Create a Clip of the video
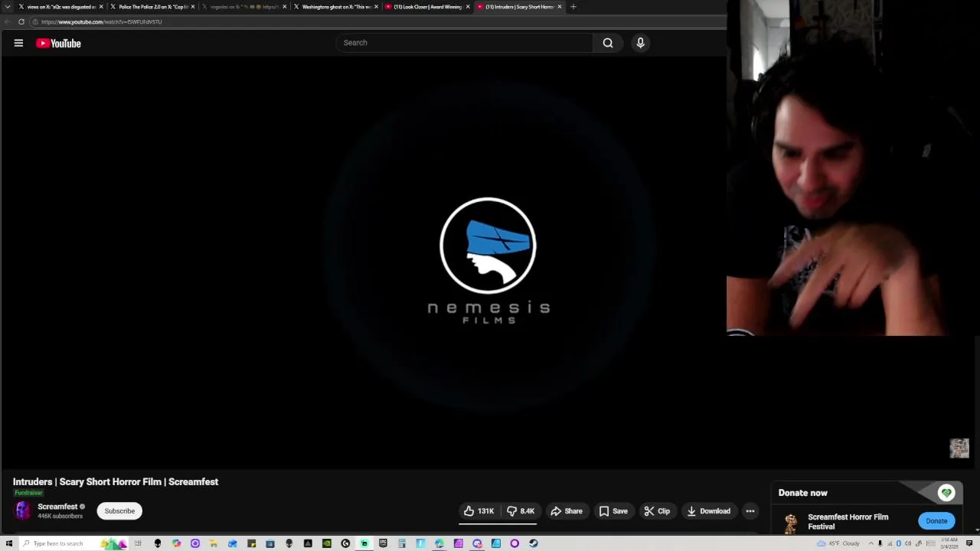The image size is (980, 551). [657, 511]
